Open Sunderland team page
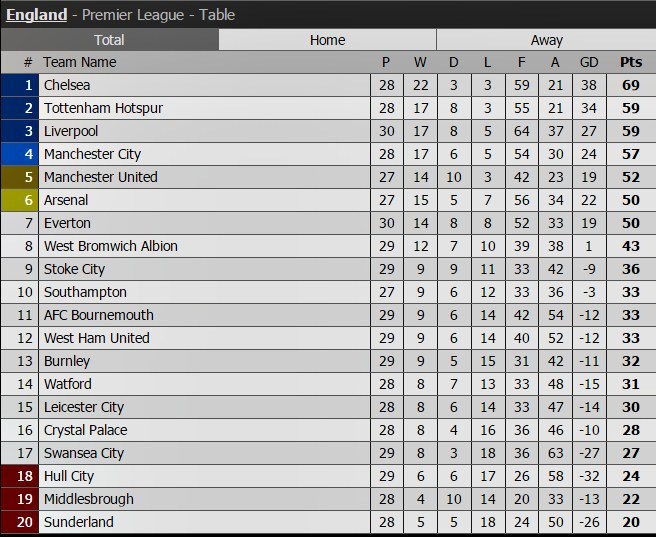The height and width of the screenshot is (537, 656). (x=78, y=522)
